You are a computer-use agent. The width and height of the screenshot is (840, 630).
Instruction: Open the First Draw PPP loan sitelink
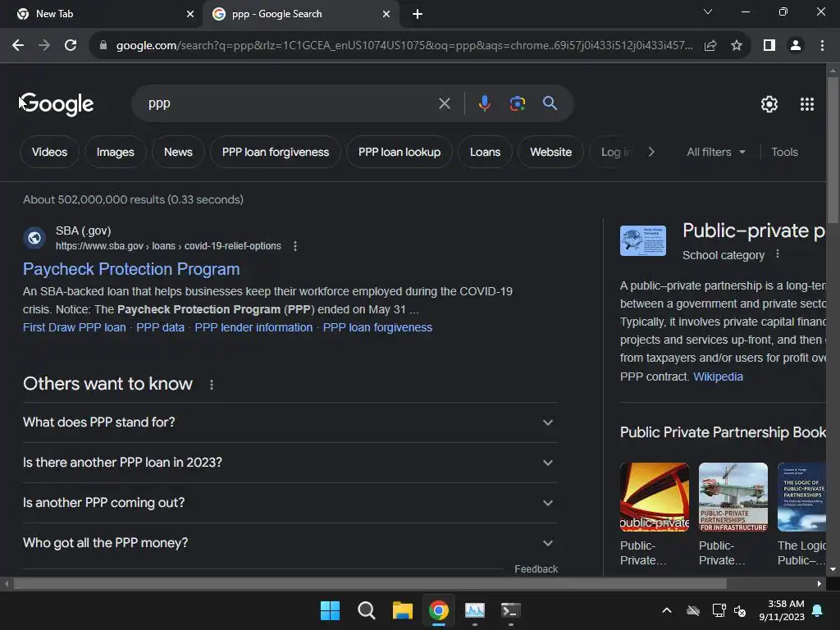coord(75,327)
